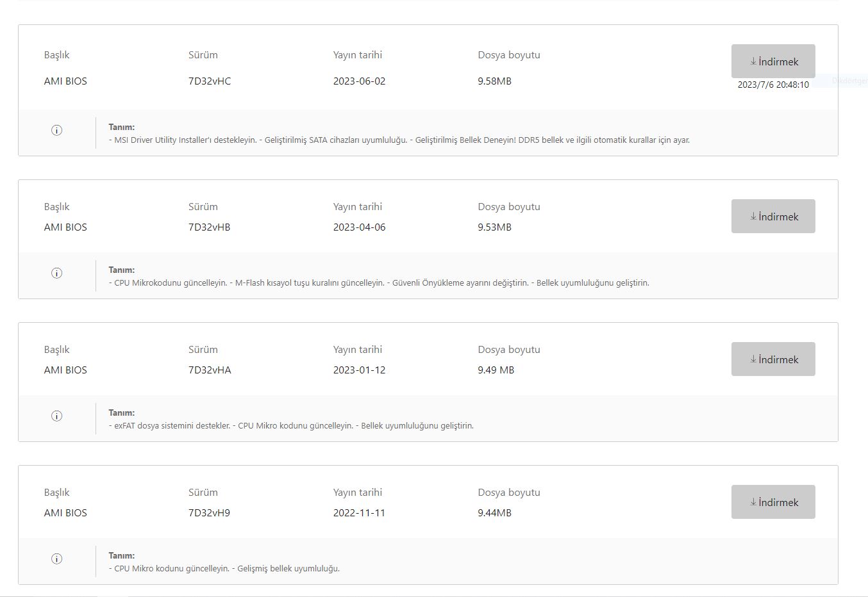Image resolution: width=868 pixels, height=597 pixels.
Task: Click the info icon for version 7D32vHA
Action: 57,416
